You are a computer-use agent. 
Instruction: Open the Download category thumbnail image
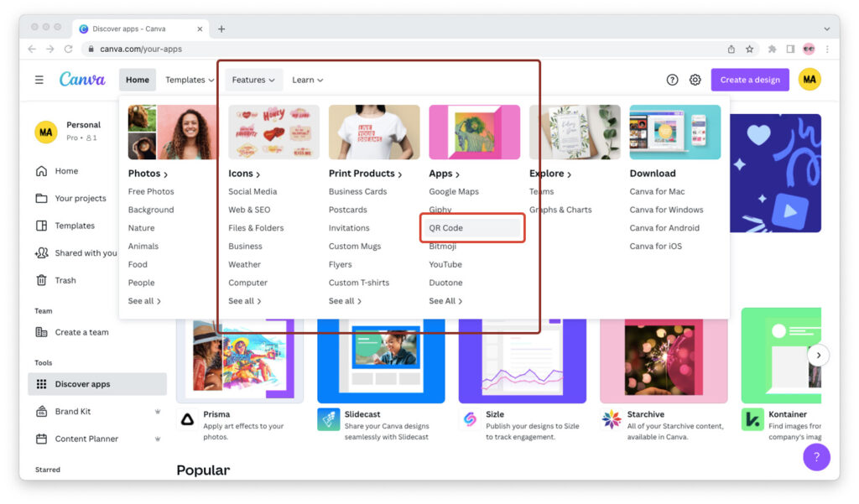[x=675, y=132]
